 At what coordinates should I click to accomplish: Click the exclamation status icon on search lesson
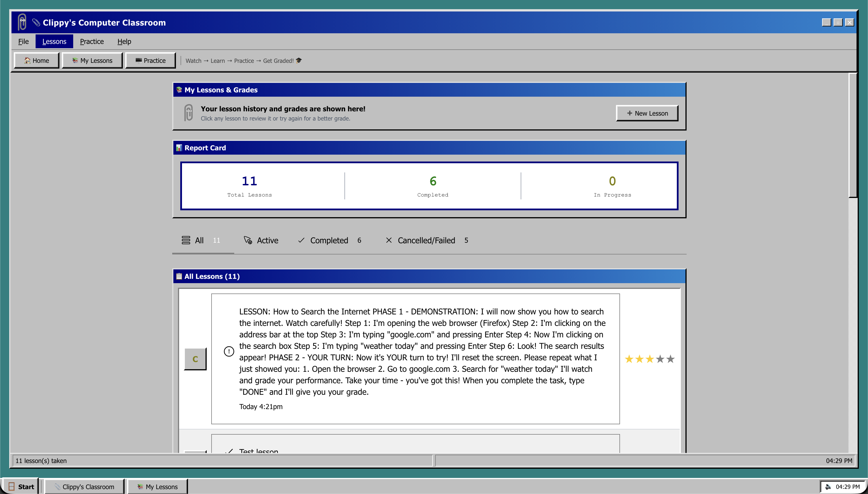pyautogui.click(x=229, y=351)
